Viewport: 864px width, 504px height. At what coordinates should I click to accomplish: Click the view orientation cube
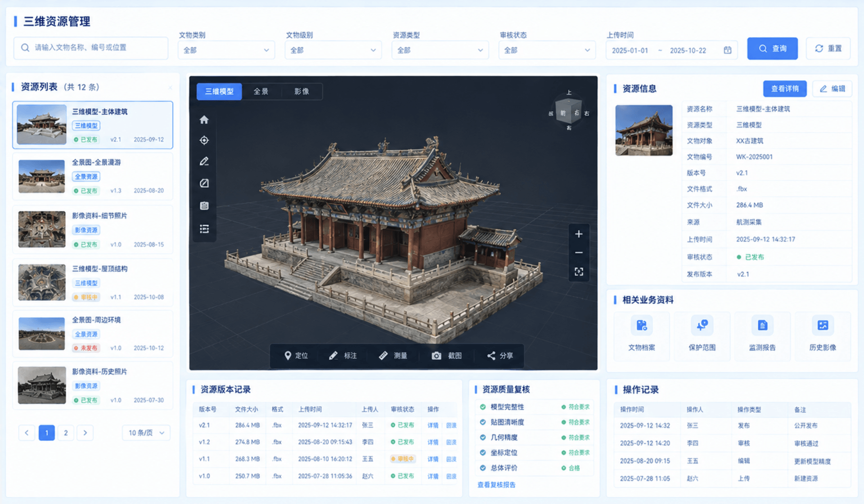(x=569, y=111)
